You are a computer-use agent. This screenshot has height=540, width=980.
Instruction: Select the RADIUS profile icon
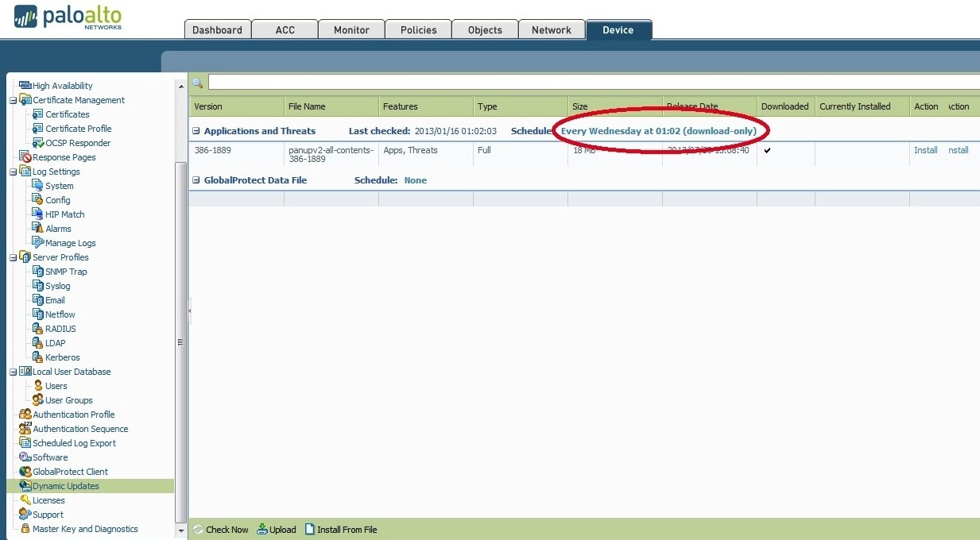coord(37,329)
